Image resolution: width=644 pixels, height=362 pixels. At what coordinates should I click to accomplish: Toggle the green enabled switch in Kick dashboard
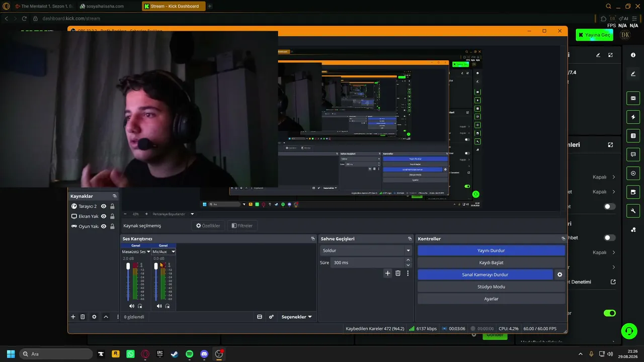pos(610,313)
